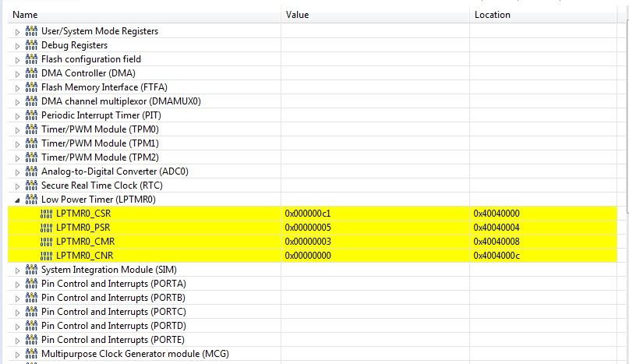This screenshot has width=629, height=364.
Task: Click the DMA Controller group icon
Action: point(31,73)
